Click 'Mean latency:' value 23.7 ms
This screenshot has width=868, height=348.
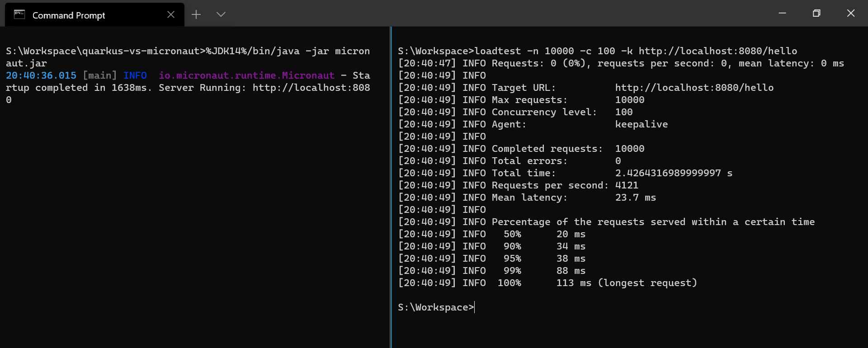click(x=636, y=198)
